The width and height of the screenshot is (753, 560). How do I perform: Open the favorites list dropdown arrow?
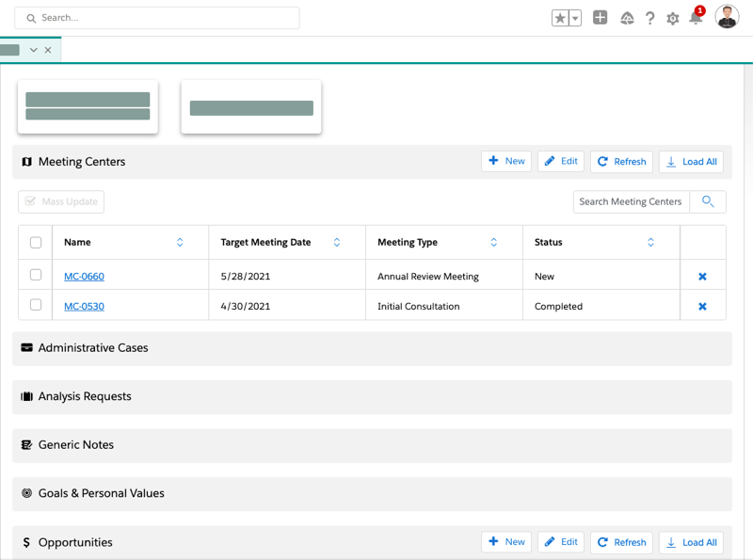click(575, 18)
